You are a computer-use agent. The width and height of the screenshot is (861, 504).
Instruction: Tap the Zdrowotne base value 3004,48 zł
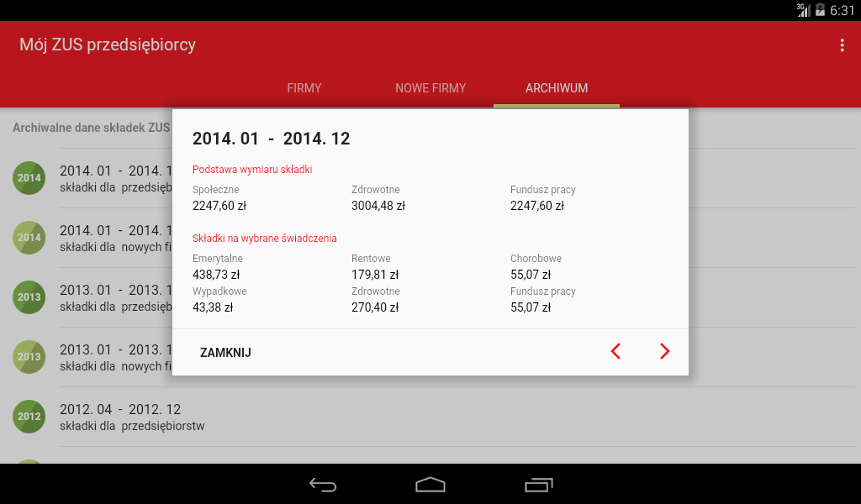tap(378, 206)
